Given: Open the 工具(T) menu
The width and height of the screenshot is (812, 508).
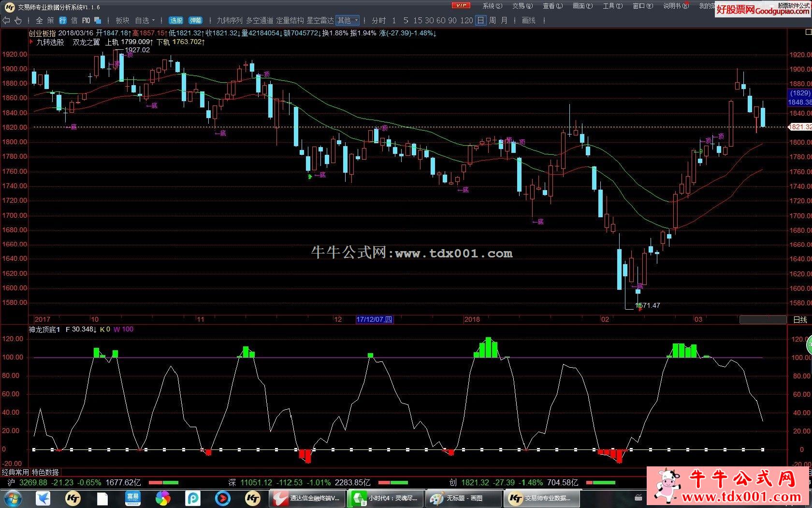Looking at the screenshot, I should [x=612, y=6].
